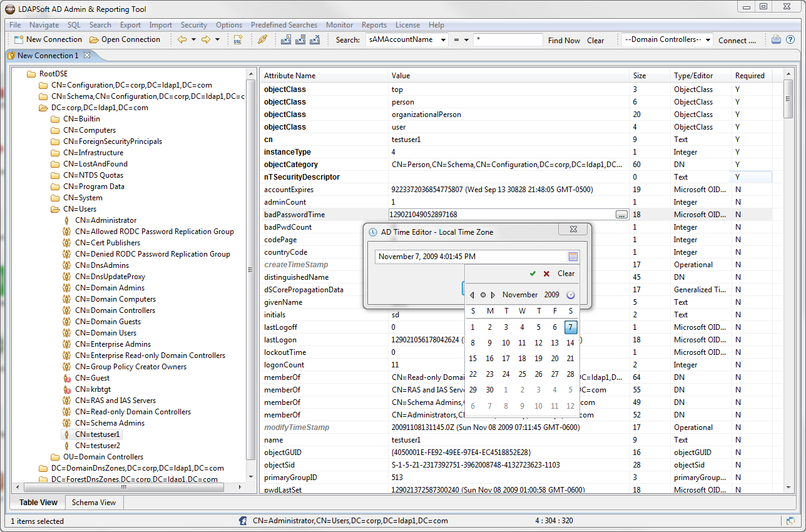806x532 pixels.
Task: Cancel date picker with red X
Action: pyautogui.click(x=546, y=274)
